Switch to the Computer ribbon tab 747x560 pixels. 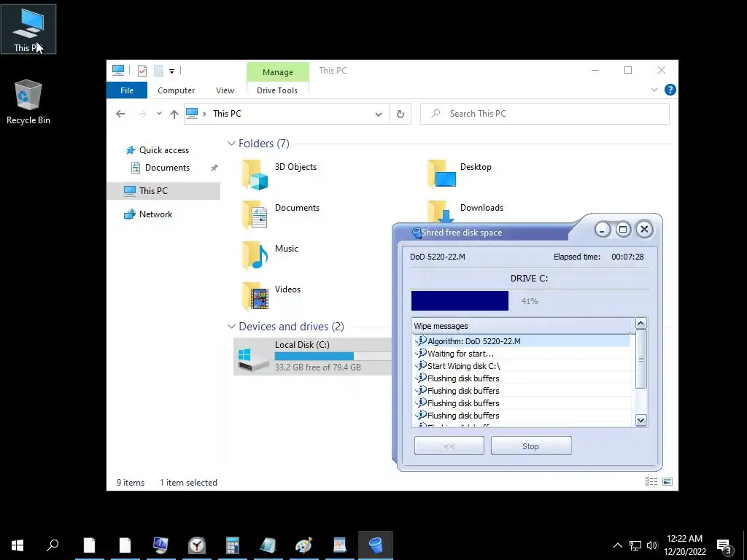point(177,90)
